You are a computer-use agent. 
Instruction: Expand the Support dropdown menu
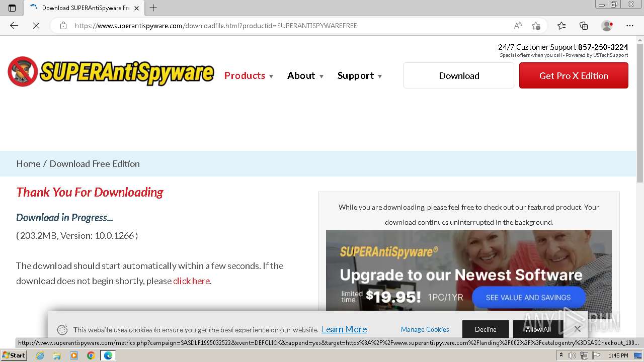click(360, 75)
